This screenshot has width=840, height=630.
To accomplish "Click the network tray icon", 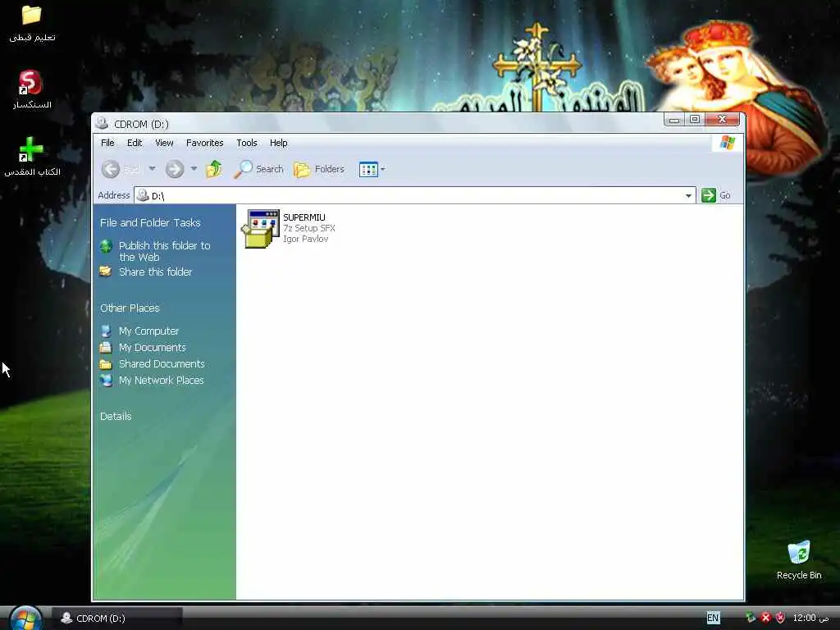I will (x=751, y=618).
